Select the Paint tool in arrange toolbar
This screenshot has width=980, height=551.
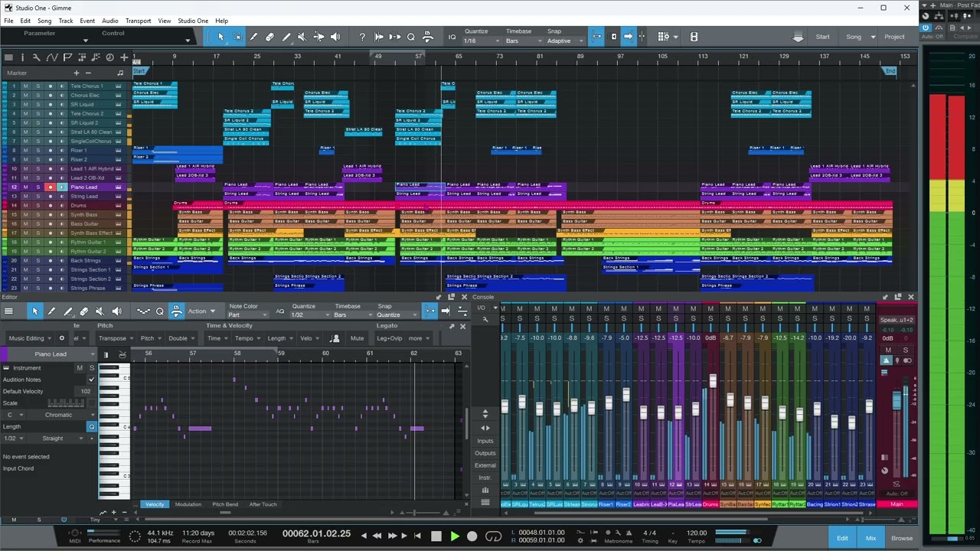286,37
